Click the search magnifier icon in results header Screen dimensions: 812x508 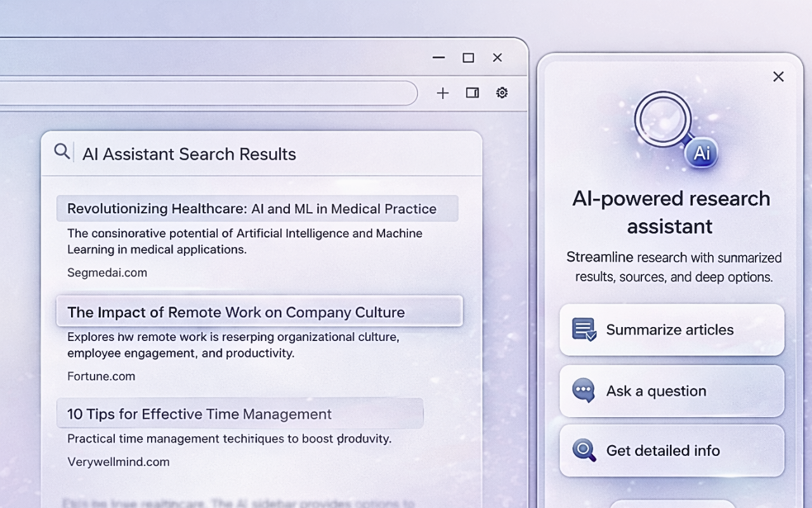[x=62, y=152]
